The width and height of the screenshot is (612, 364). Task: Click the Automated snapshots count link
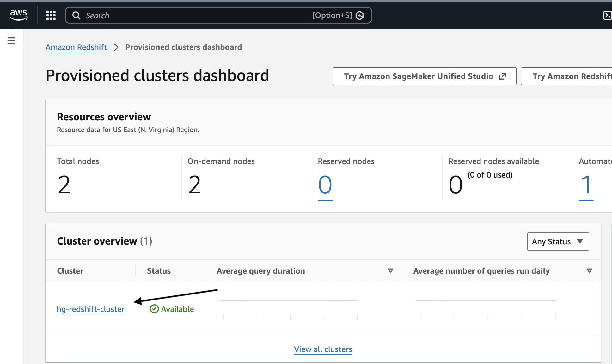pos(586,184)
